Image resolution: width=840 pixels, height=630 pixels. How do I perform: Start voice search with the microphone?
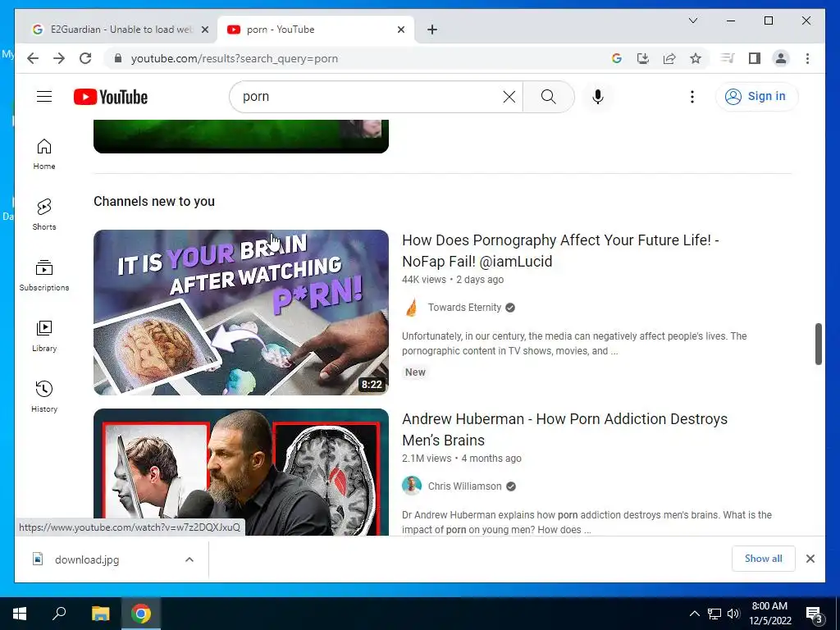(x=598, y=97)
